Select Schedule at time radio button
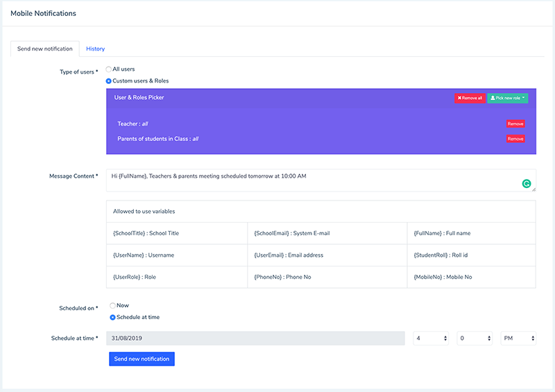This screenshot has width=555, height=392. [112, 317]
